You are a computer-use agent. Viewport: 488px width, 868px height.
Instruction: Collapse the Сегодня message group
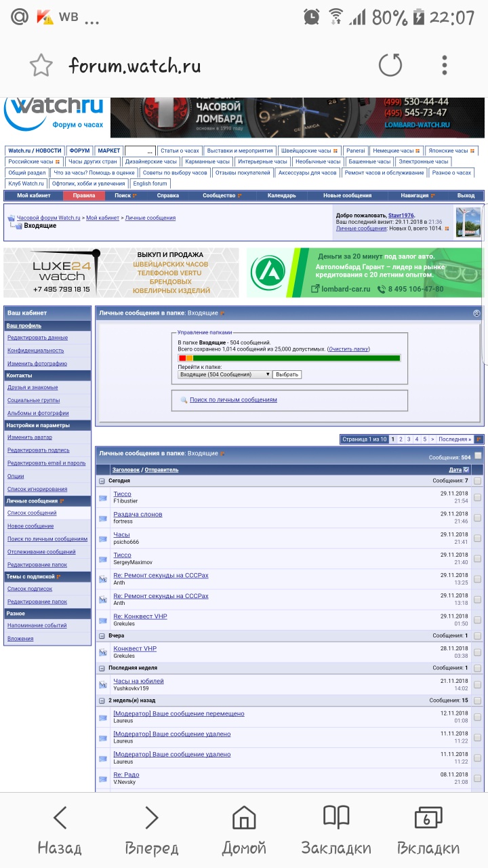(102, 481)
